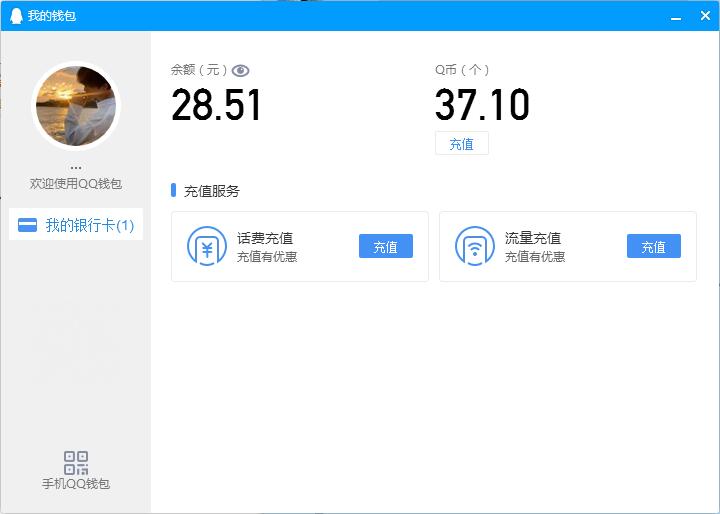
Task: Click the 话费充值 phone yen icon
Action: [207, 246]
